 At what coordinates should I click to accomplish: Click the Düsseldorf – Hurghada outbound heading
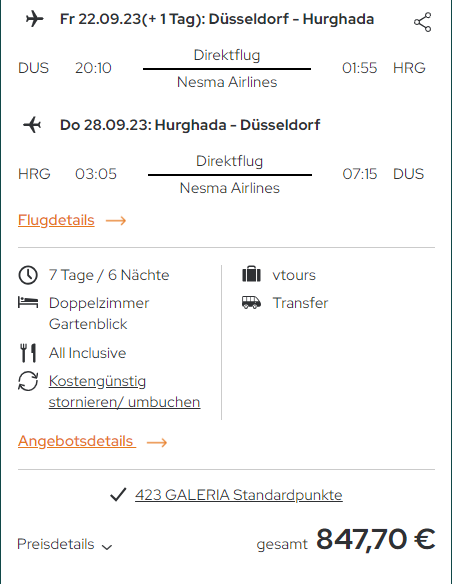pos(217,19)
